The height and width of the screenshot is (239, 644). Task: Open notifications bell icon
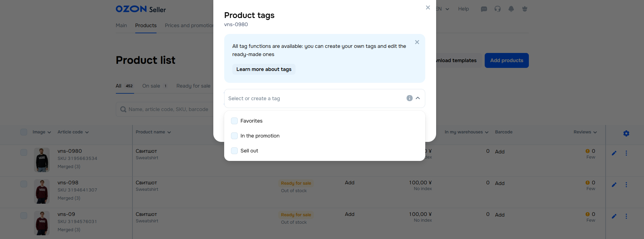(511, 9)
